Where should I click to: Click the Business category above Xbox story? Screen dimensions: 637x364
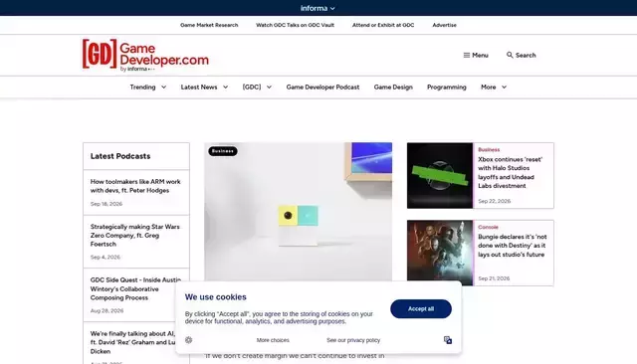[x=489, y=150]
